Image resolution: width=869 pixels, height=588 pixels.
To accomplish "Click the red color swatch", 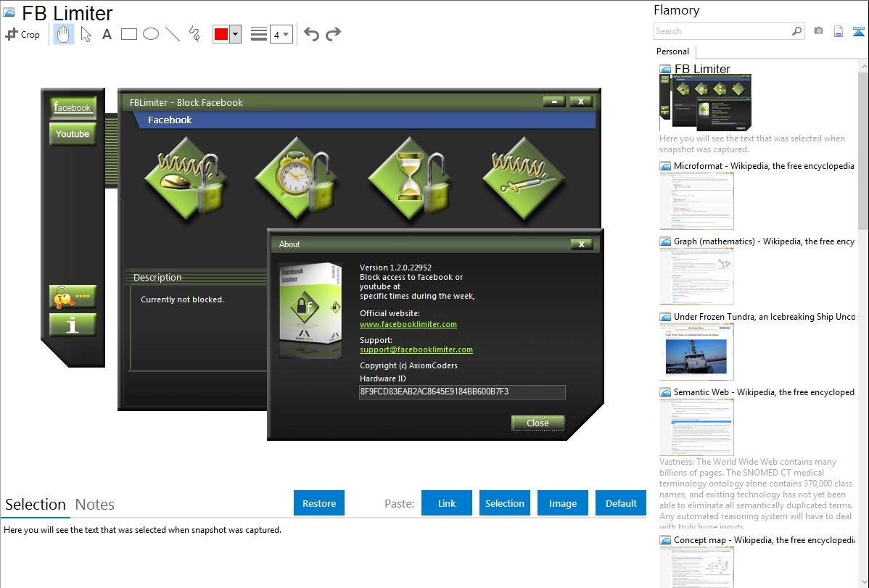I will click(x=221, y=34).
